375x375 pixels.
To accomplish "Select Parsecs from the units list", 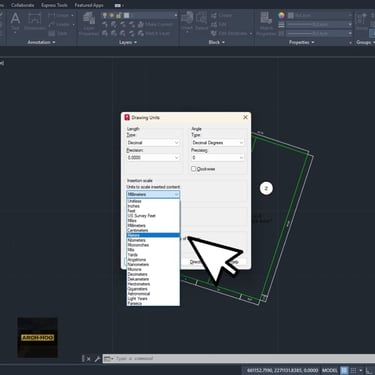I will click(153, 303).
